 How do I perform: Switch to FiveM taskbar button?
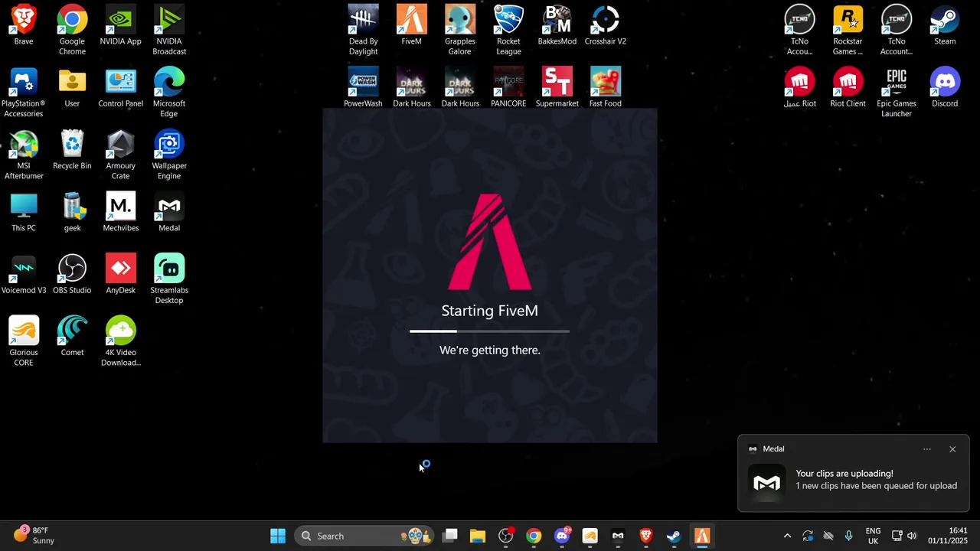coord(702,536)
